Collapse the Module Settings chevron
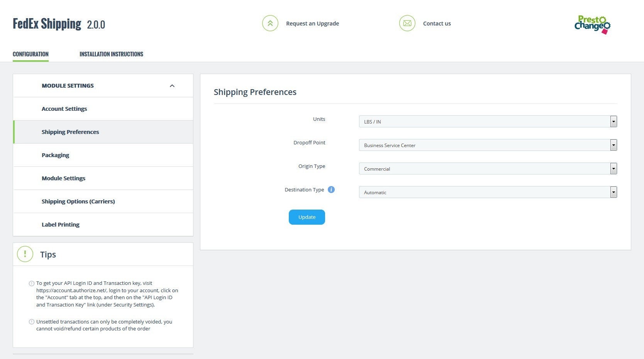This screenshot has height=359, width=644. click(172, 86)
